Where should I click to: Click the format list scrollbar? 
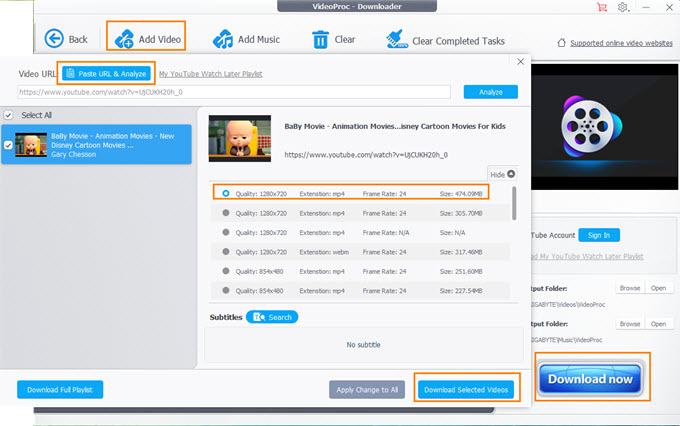point(514,203)
